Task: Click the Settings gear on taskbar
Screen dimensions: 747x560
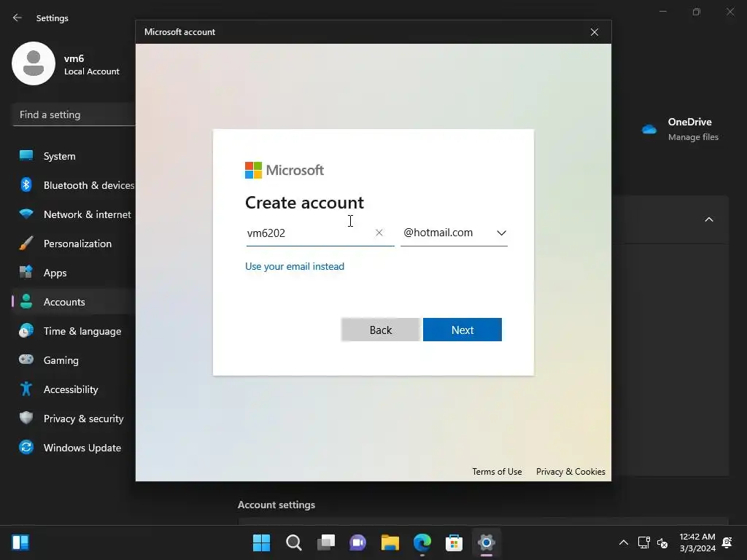Action: [x=487, y=542]
